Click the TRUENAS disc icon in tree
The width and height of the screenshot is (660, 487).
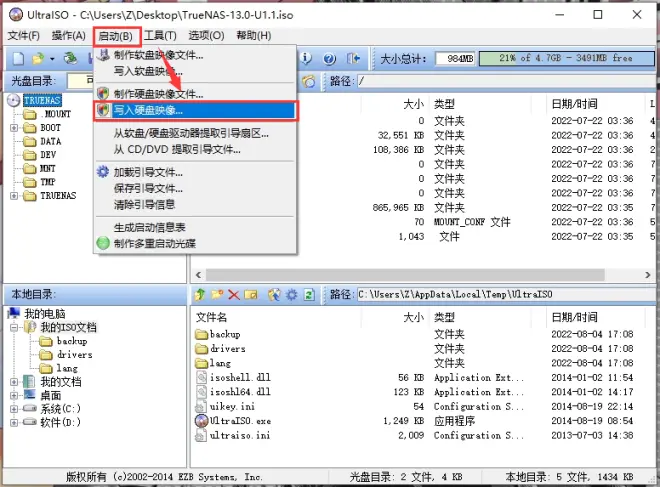click(x=14, y=100)
